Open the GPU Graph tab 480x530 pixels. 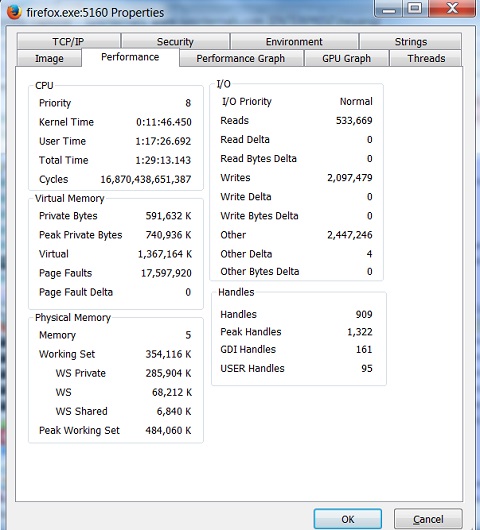click(x=346, y=58)
